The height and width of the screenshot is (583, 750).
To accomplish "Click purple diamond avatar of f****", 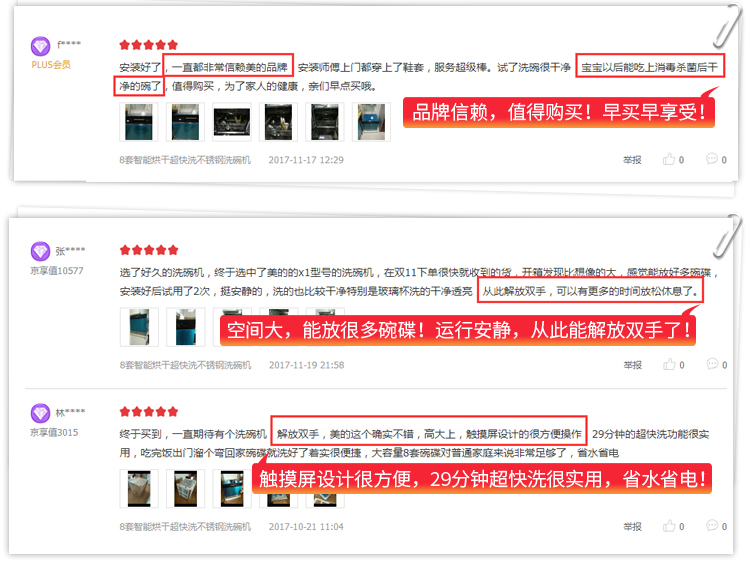I will click(40, 46).
